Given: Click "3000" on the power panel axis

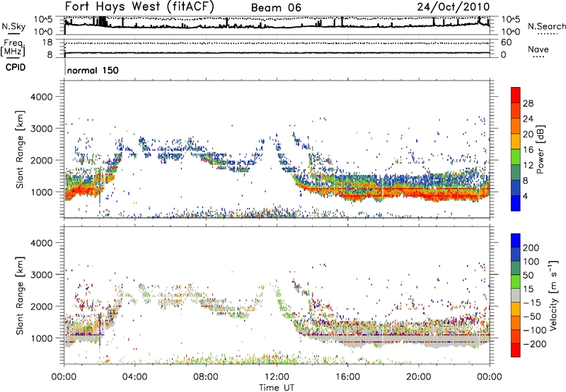Looking at the screenshot, I should click(41, 129).
